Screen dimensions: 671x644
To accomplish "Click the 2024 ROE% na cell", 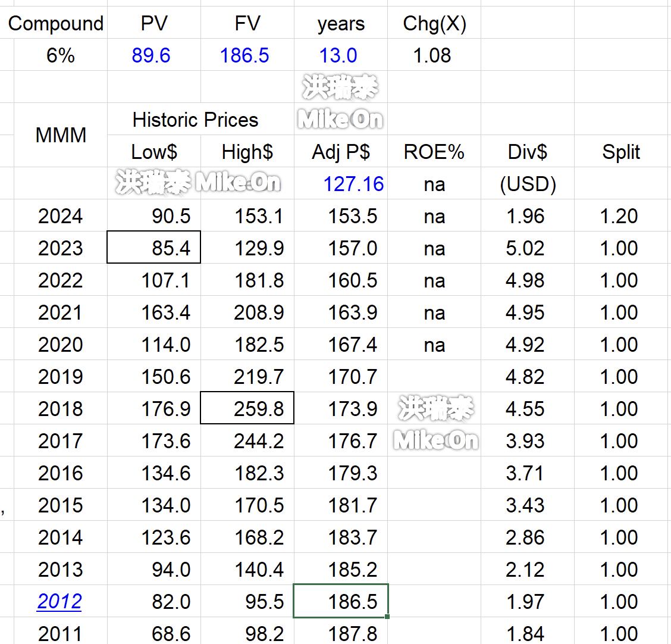I will point(434,217).
